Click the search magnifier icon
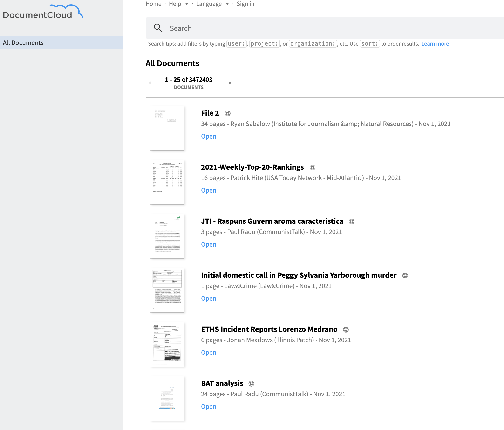The height and width of the screenshot is (430, 504). [x=158, y=28]
